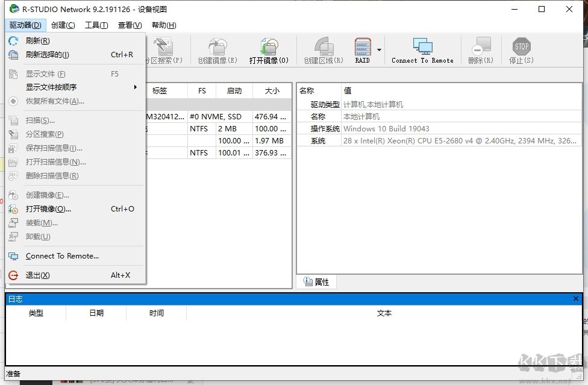Open the 驱动器(D) menu
The width and height of the screenshot is (588, 385).
point(25,25)
